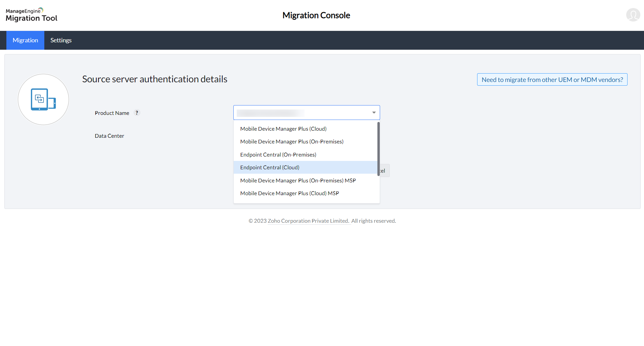Choose Mobile Device Manager Plus (On-Premises) MSP
644x346 pixels.
pos(298,181)
